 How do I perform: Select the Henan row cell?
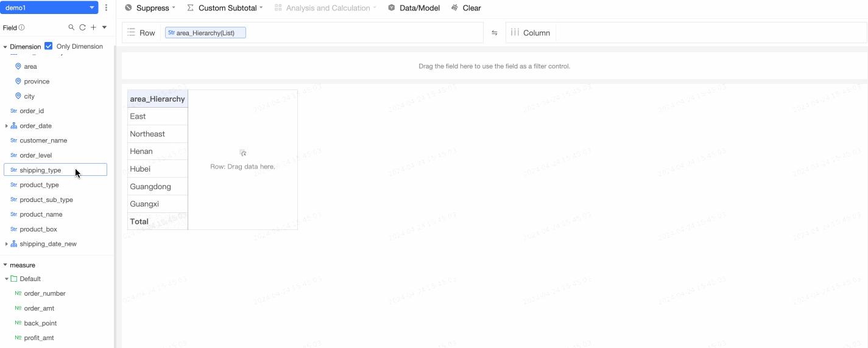(x=158, y=151)
